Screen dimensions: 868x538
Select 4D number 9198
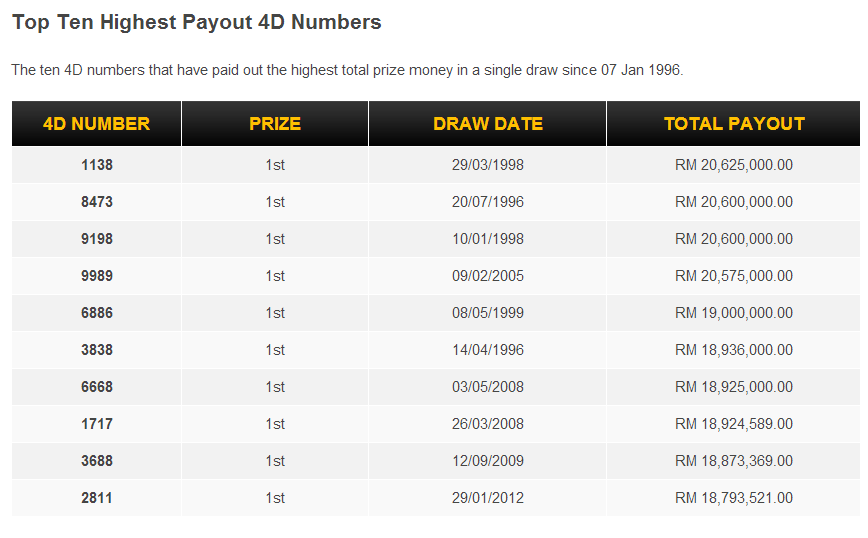pyautogui.click(x=97, y=239)
